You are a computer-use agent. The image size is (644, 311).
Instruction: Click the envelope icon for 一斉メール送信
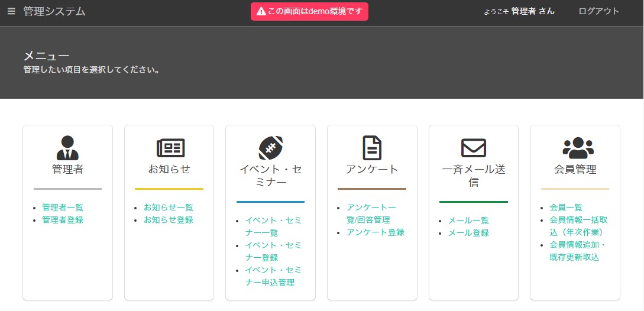(x=474, y=148)
